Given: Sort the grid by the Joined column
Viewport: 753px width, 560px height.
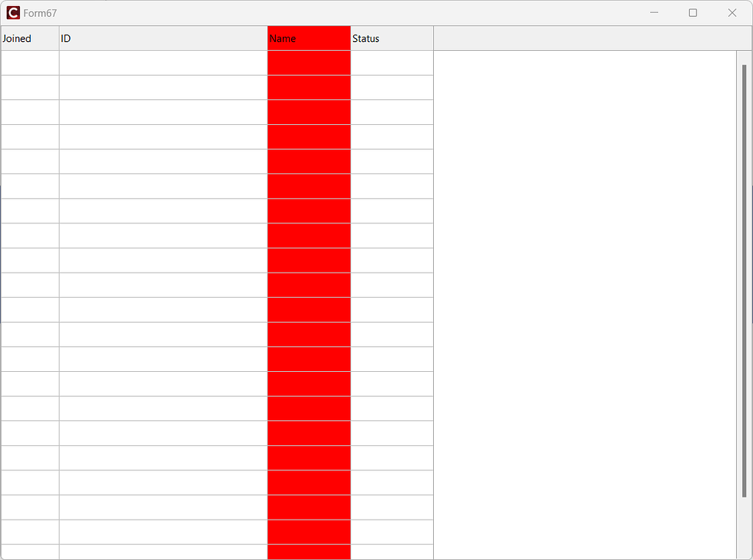Looking at the screenshot, I should tap(28, 37).
